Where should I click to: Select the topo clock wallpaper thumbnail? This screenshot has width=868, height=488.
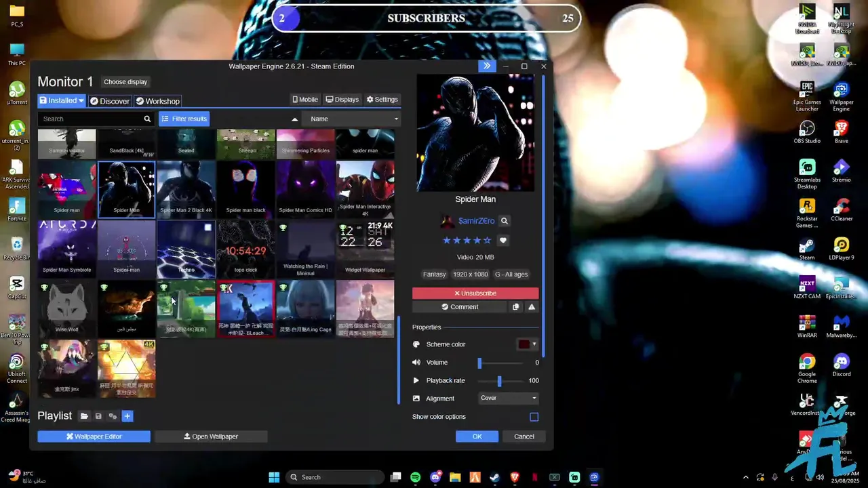(245, 248)
